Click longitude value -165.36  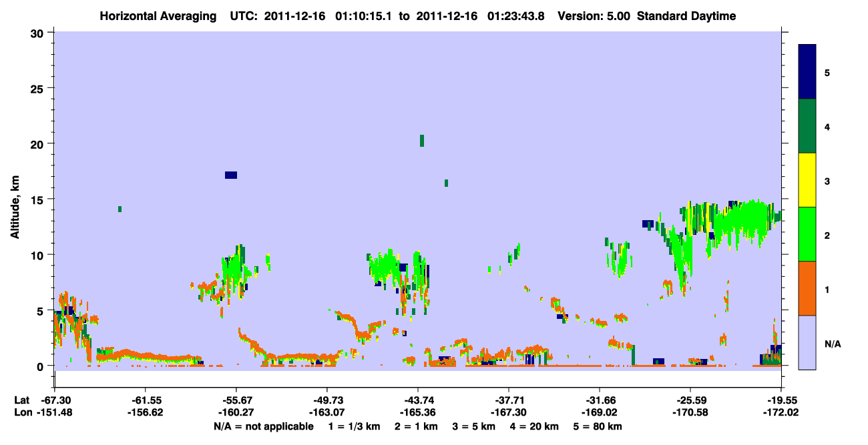(x=417, y=413)
